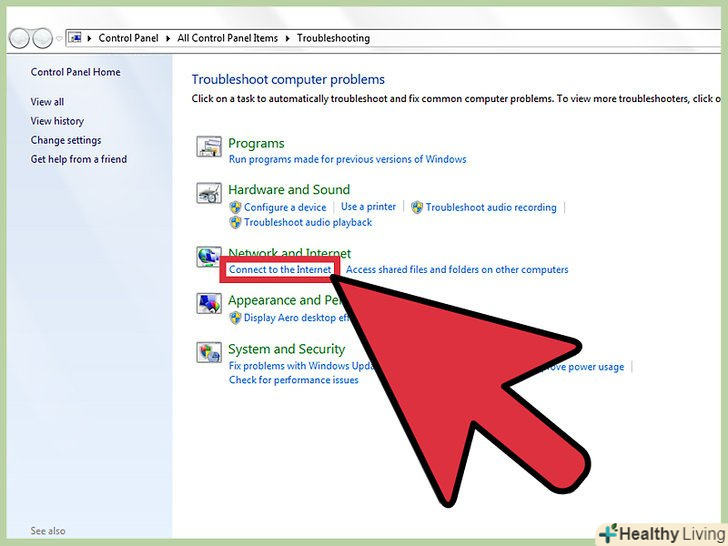The image size is (728, 546).
Task: Click the Hardware and Sound category icon
Action: (x=208, y=193)
